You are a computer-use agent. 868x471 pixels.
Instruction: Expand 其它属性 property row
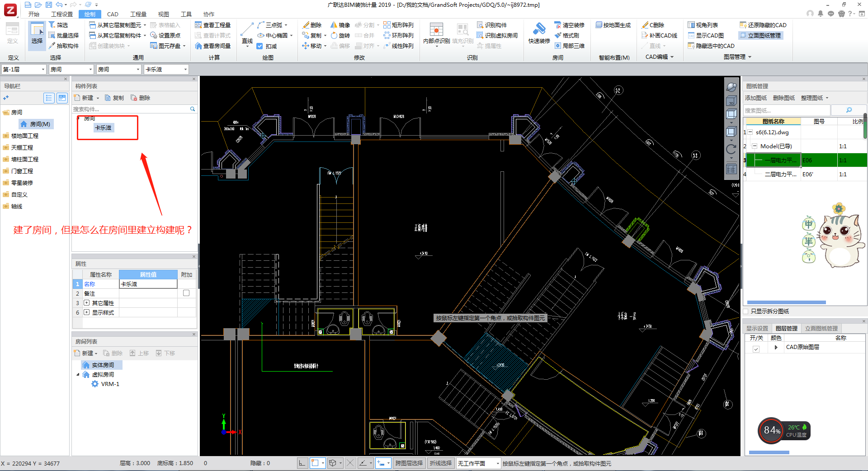tap(86, 303)
